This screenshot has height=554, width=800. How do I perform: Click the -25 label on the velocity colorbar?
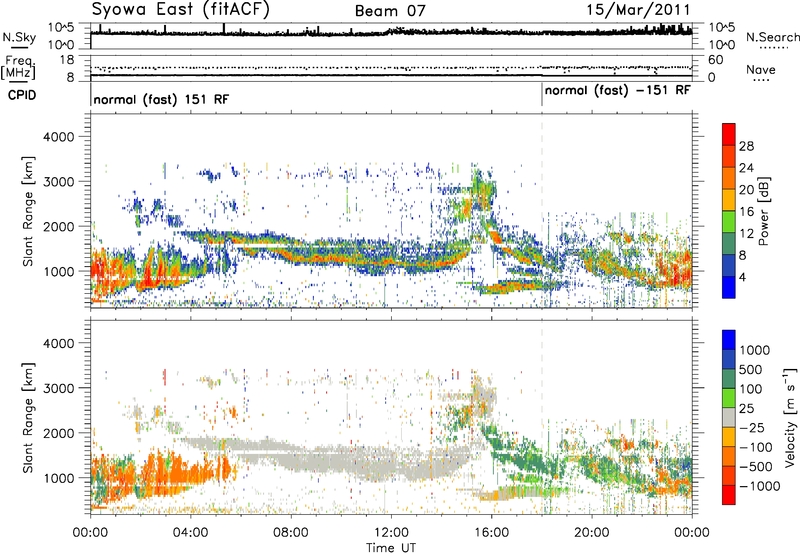tap(753, 428)
